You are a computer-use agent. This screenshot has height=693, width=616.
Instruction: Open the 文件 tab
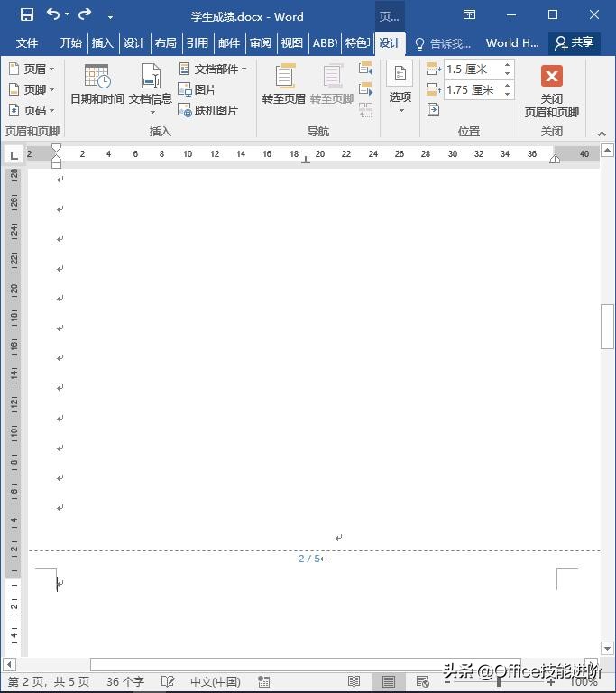(x=27, y=43)
